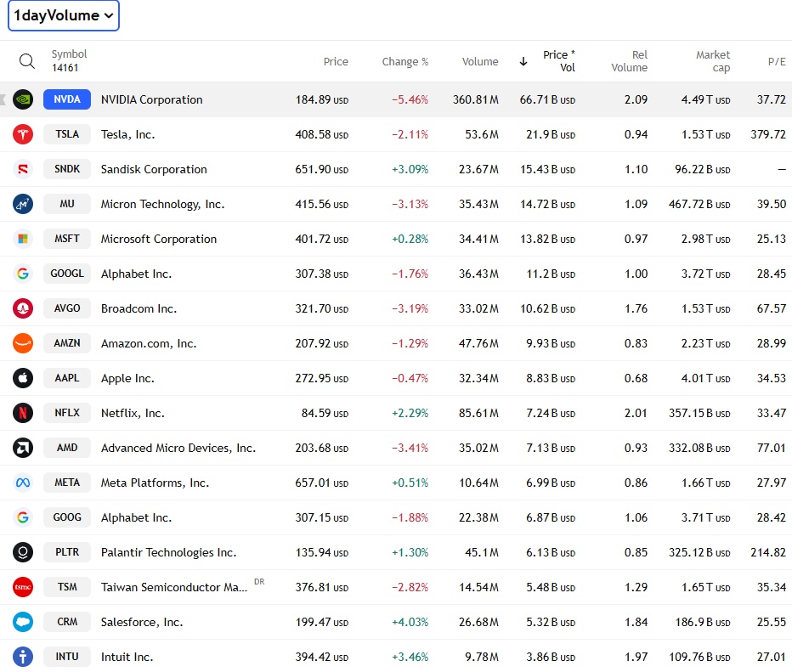Open the TSM ticker badge
This screenshot has width=792, height=672.
click(67, 587)
